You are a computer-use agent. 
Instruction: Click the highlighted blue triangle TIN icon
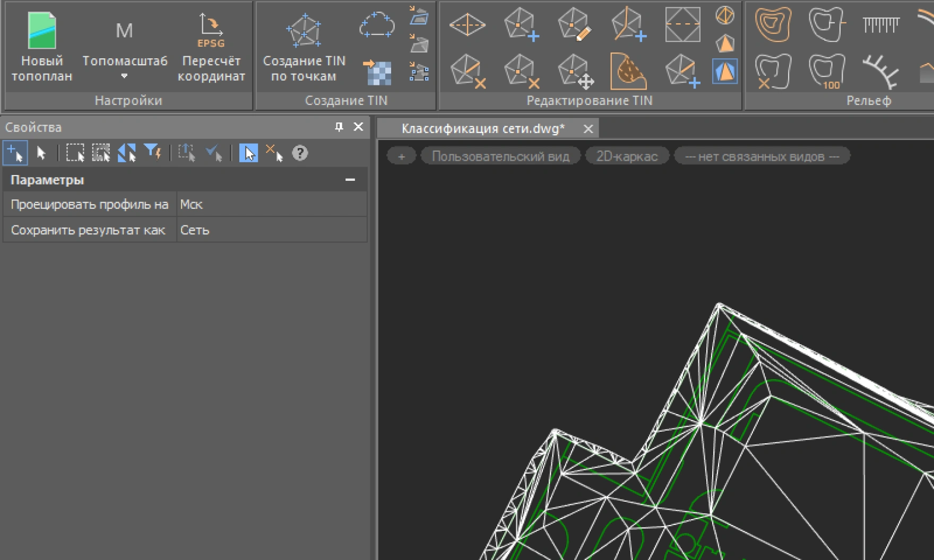coord(725,72)
